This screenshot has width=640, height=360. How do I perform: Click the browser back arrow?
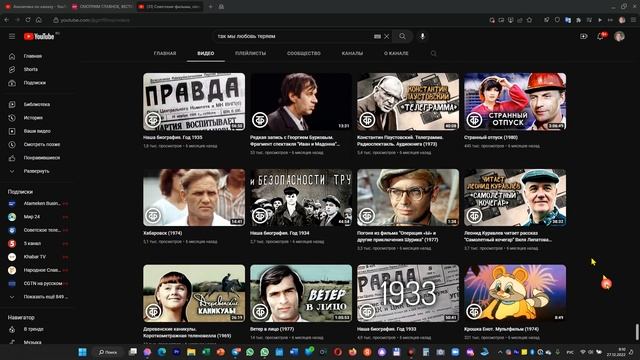pyautogui.click(x=7, y=20)
